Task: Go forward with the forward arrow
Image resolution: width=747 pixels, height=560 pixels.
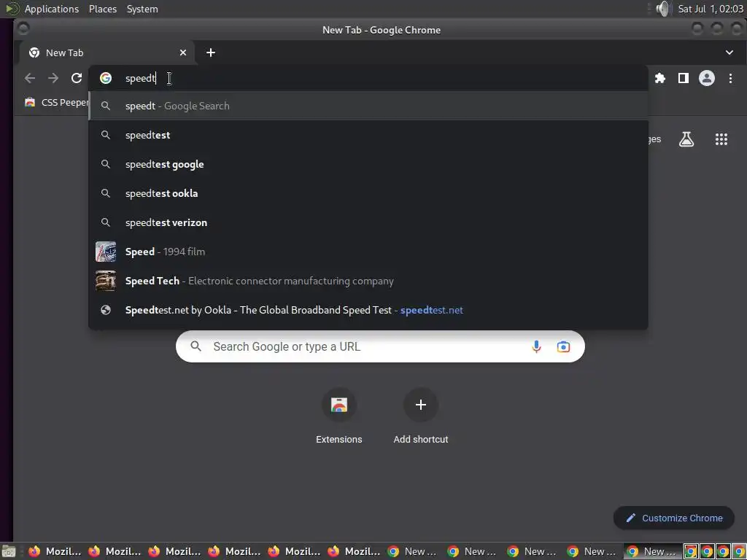Action: pyautogui.click(x=53, y=78)
